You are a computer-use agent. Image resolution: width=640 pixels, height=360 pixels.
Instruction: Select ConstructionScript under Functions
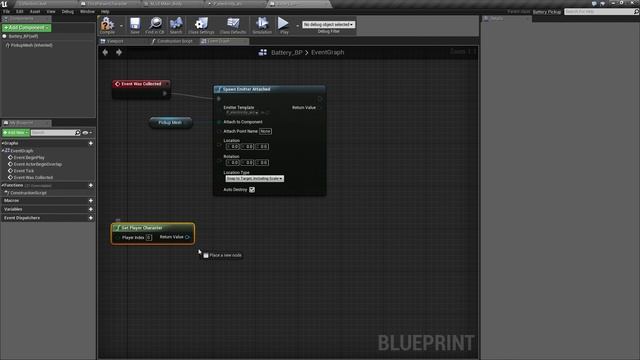coord(28,193)
